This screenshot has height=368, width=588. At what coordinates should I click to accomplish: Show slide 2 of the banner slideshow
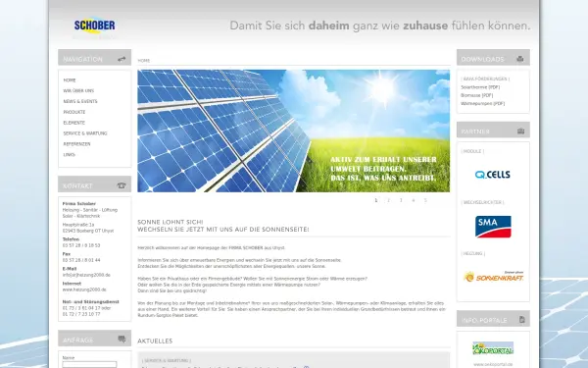pyautogui.click(x=388, y=200)
